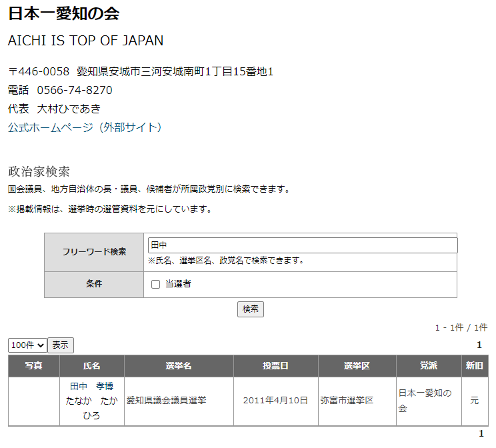Click the 氏名 column header
The width and height of the screenshot is (496, 448).
(x=92, y=366)
